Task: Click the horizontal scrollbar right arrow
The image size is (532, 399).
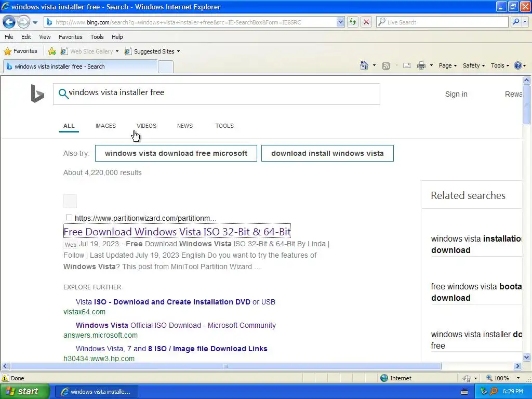Action: 518,366
